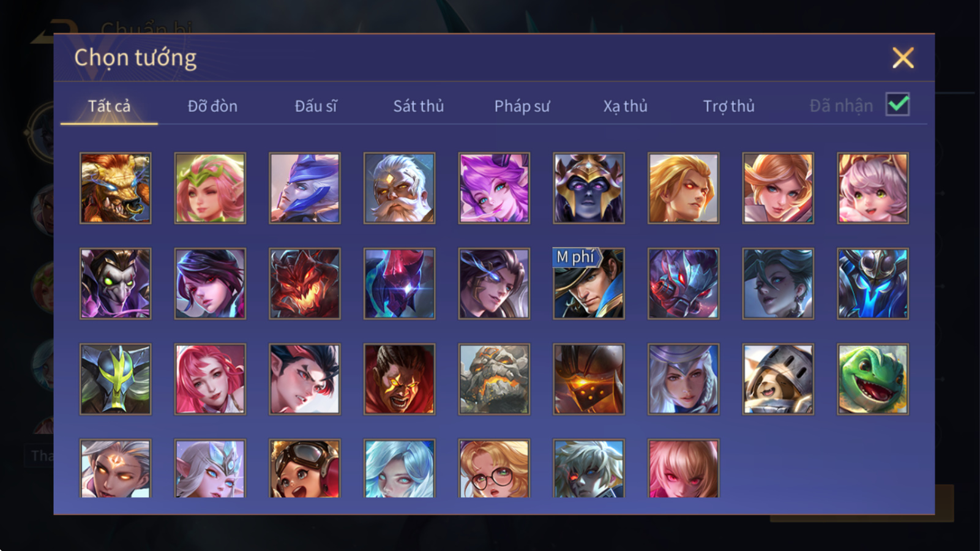Viewport: 980px width, 551px height.
Task: Select the goggles-wearing pilot hero
Action: pos(305,468)
